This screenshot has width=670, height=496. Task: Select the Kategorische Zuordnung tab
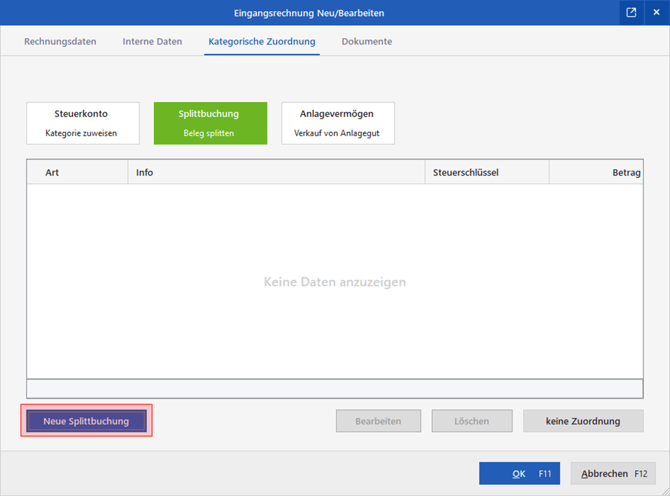262,42
